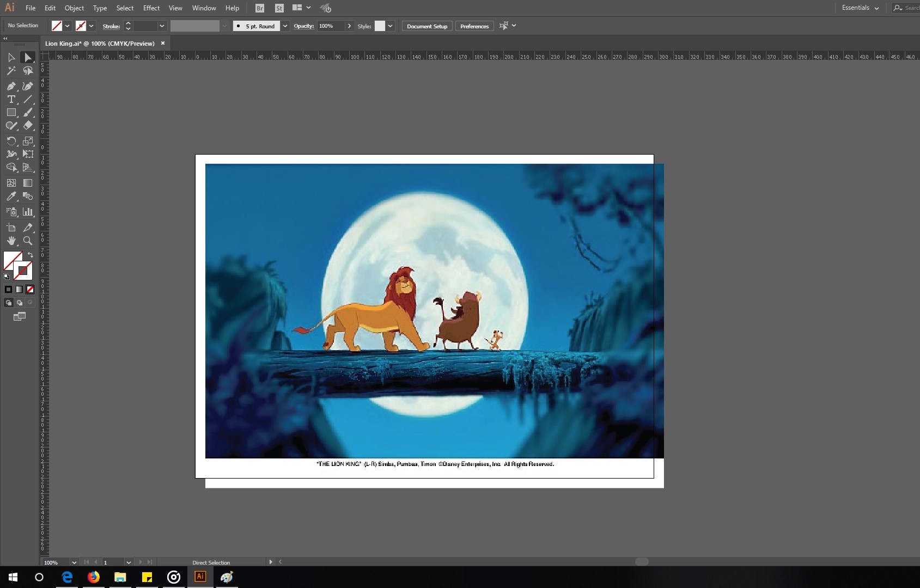Enable Draw Normal mode
Image resolution: width=920 pixels, height=588 pixels.
[8, 303]
